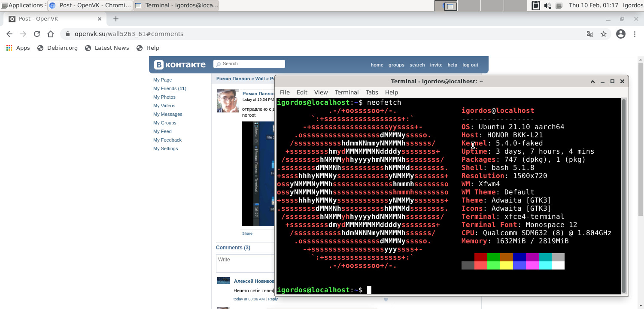This screenshot has width=644, height=309.
Task: Click the muted volume tray icon
Action: [x=547, y=6]
